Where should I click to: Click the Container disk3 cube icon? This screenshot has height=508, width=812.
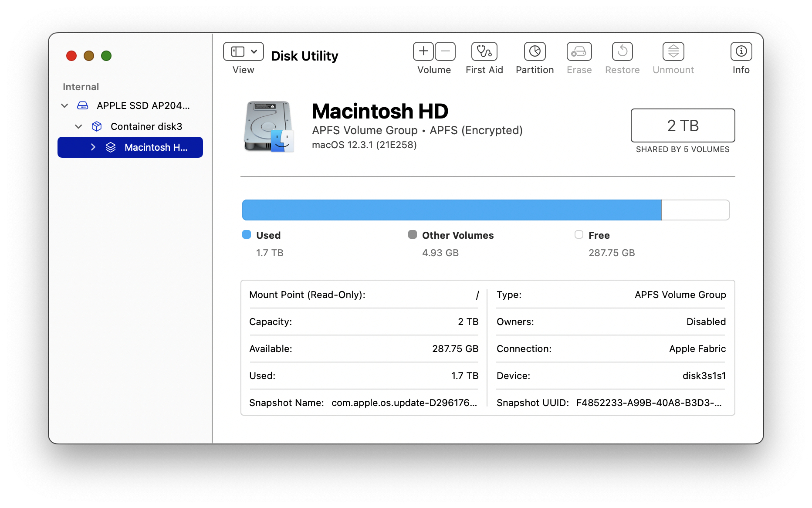(97, 126)
